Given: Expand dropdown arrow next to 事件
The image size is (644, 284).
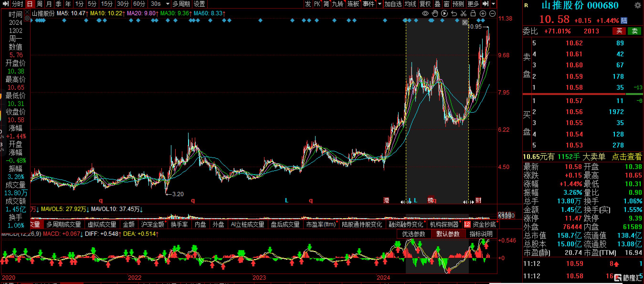Looking at the screenshot, I should (380, 4).
